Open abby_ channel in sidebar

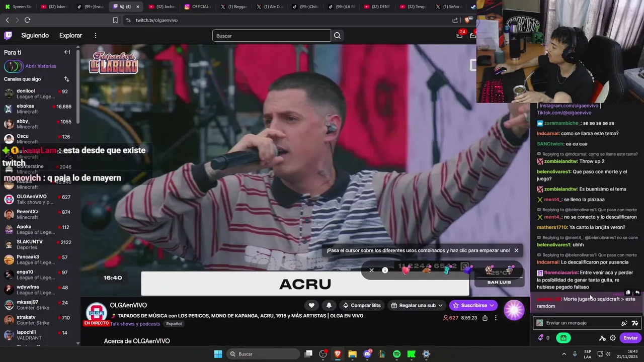[38, 124]
